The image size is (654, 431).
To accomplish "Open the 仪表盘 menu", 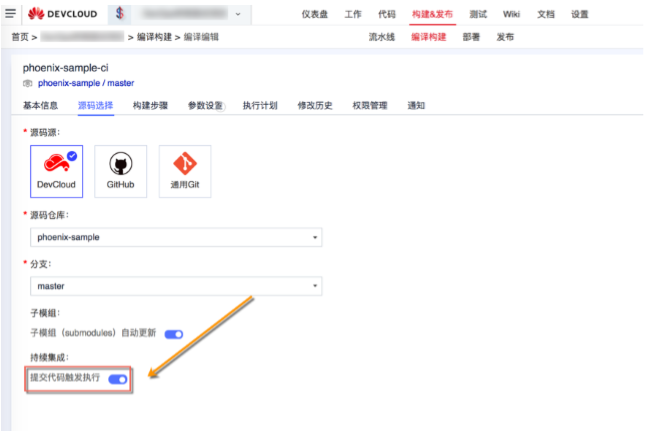I will (315, 14).
